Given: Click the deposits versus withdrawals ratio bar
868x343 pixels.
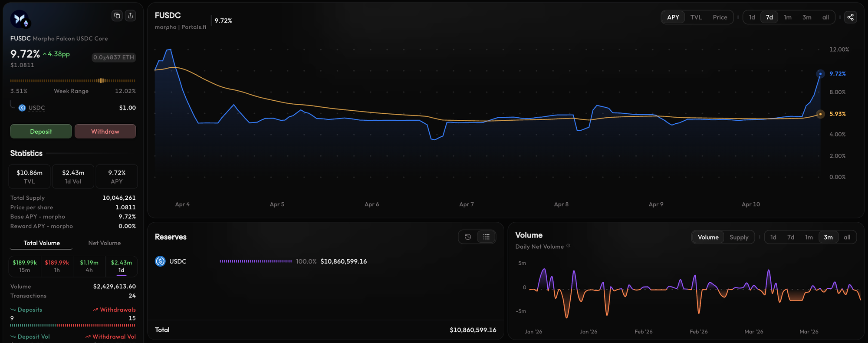Looking at the screenshot, I should [x=73, y=325].
